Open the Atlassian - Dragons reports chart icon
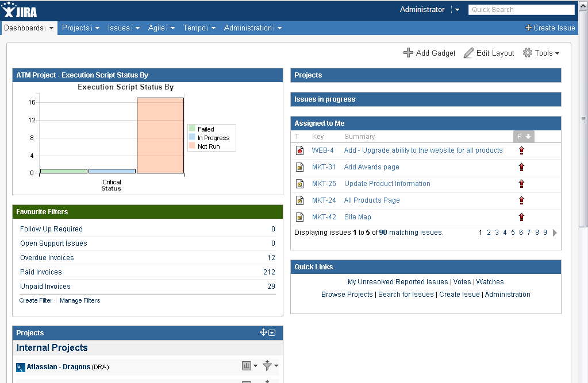 coord(247,366)
